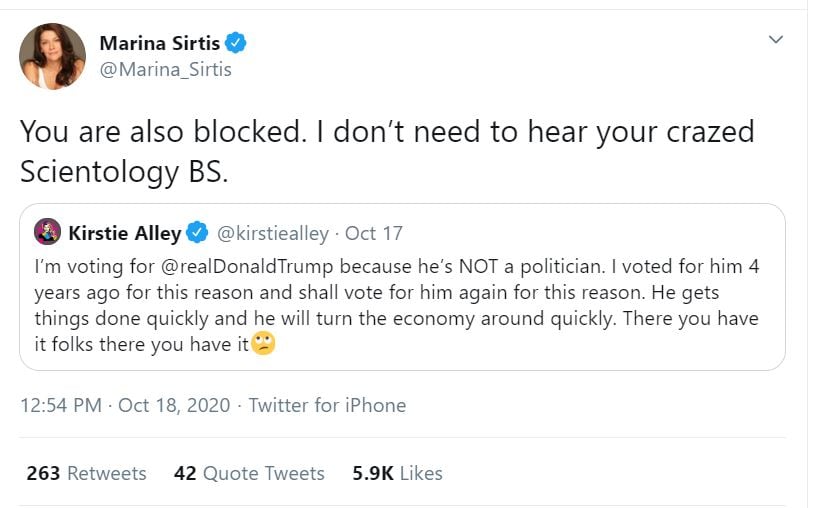Open the quoted tweet's Oct 17 date

pyautogui.click(x=374, y=233)
